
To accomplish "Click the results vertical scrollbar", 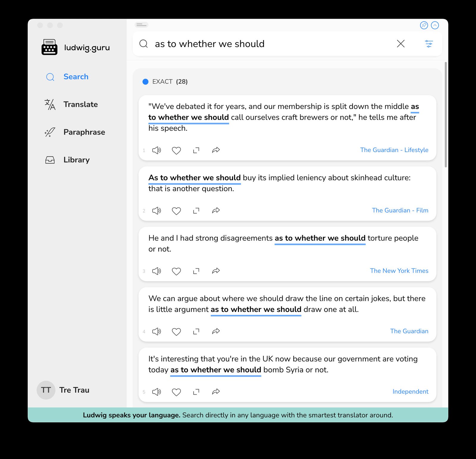I will [x=446, y=115].
